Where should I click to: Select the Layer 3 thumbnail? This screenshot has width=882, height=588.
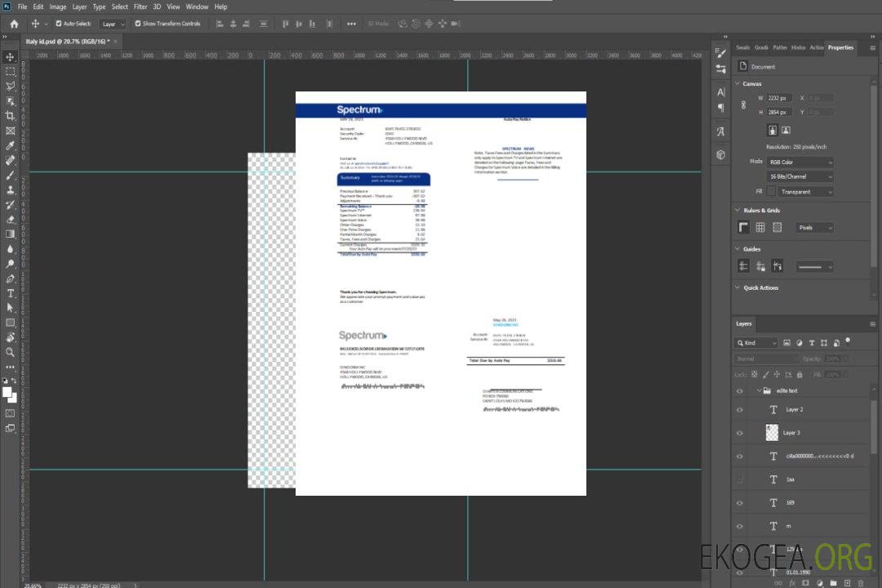(x=773, y=433)
